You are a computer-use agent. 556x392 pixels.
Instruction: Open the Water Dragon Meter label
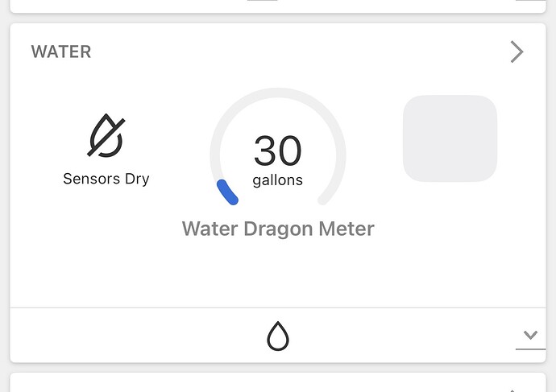(x=278, y=229)
